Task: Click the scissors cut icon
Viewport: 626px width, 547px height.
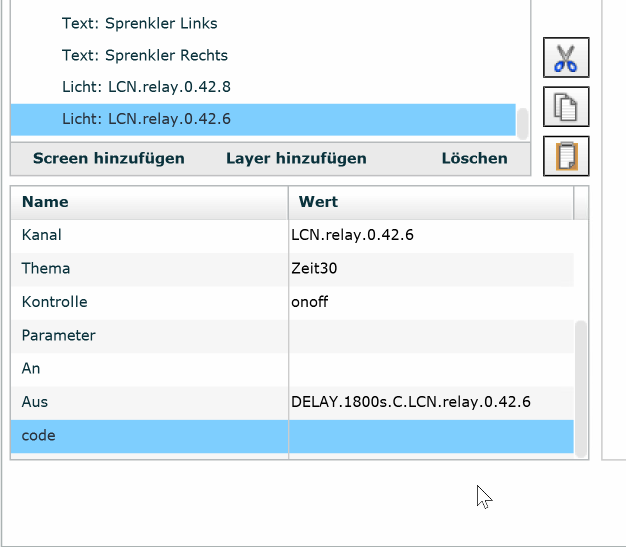Action: pos(566,58)
